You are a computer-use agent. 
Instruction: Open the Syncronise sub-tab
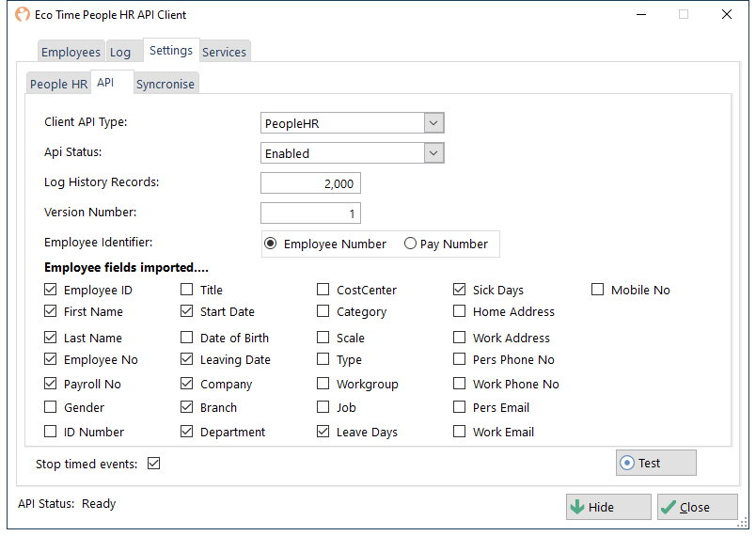tap(165, 84)
